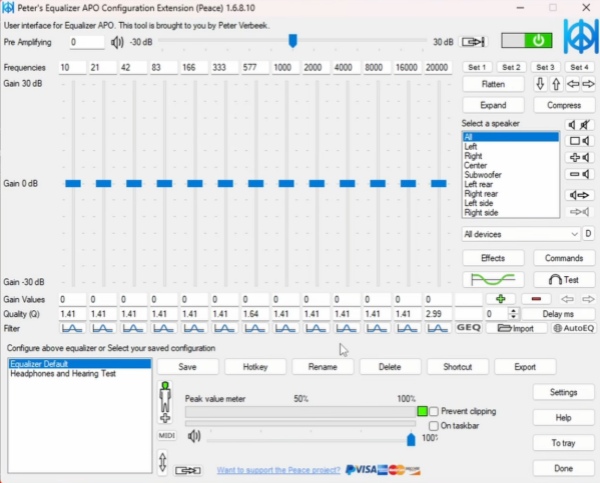Image resolution: width=600 pixels, height=483 pixels.
Task: Click the shift frequencies right arrow
Action: coord(589,84)
